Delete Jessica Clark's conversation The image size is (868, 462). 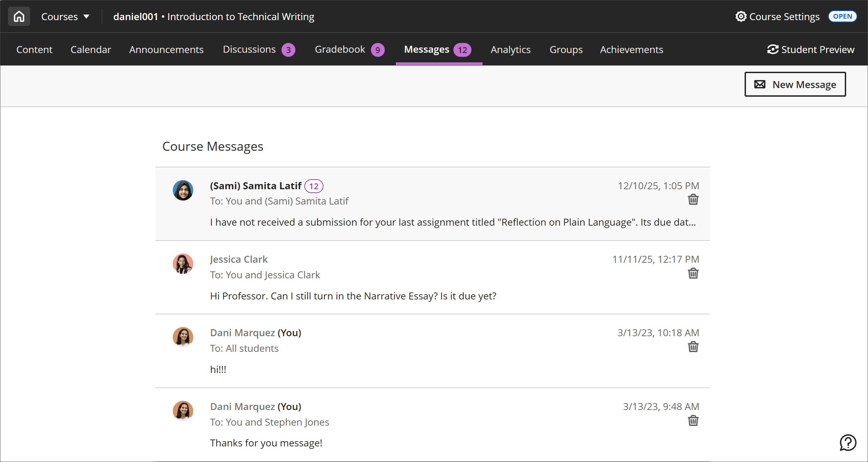(693, 273)
